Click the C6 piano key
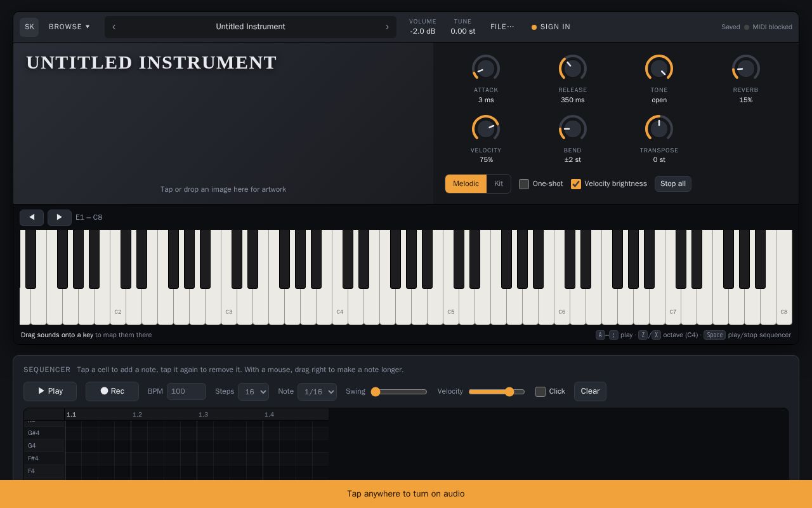 click(562, 307)
